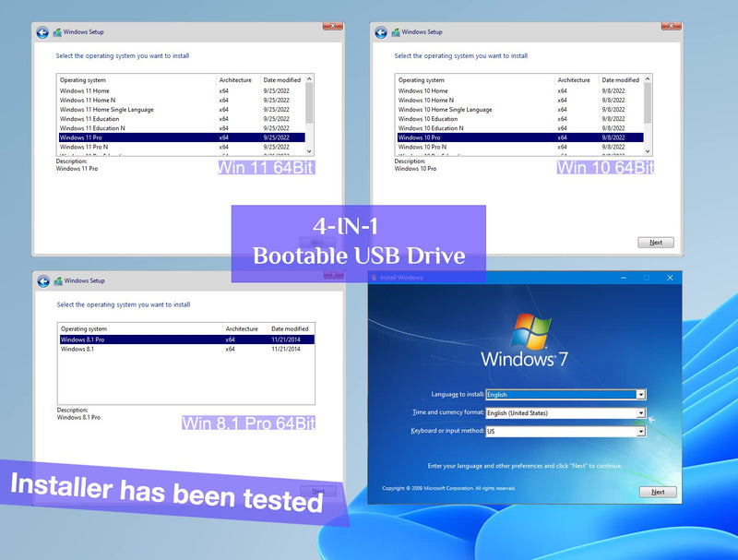Click back arrow in Windows 11 Setup window
Screen dimensions: 738x560
coord(42,32)
